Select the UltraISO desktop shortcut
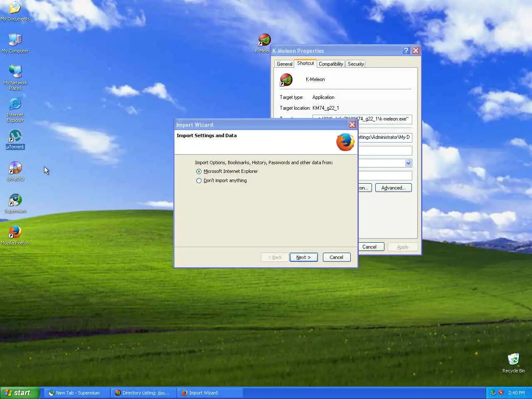The width and height of the screenshot is (532, 399). point(15,171)
